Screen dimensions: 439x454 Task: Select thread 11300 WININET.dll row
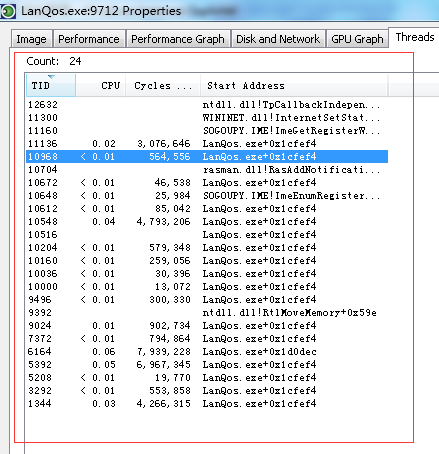pos(207,118)
